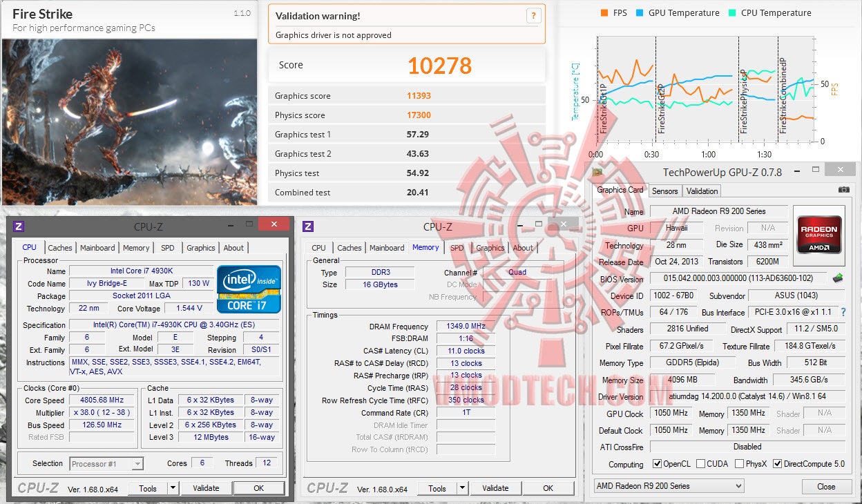This screenshot has height=504, width=862.
Task: Open the Processor #1 selection dropdown
Action: (106, 464)
